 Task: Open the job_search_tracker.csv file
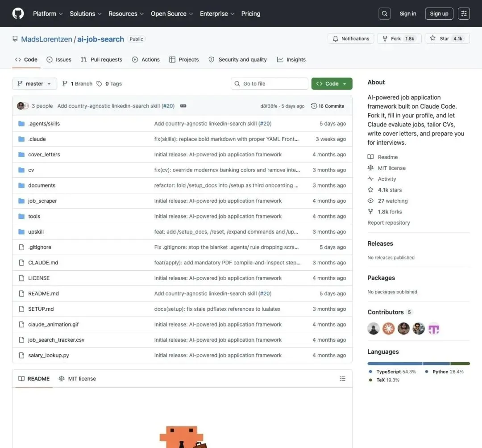(x=56, y=340)
